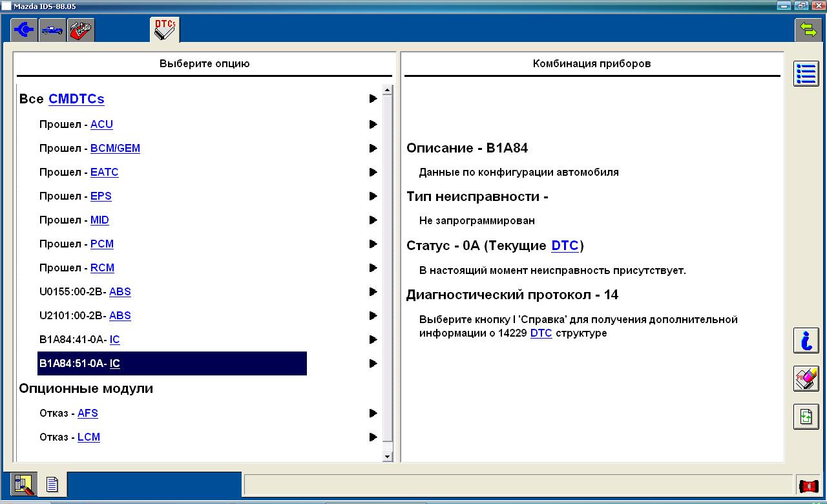Click 'Данные по конфигурации автомобиля' text

[x=519, y=172]
